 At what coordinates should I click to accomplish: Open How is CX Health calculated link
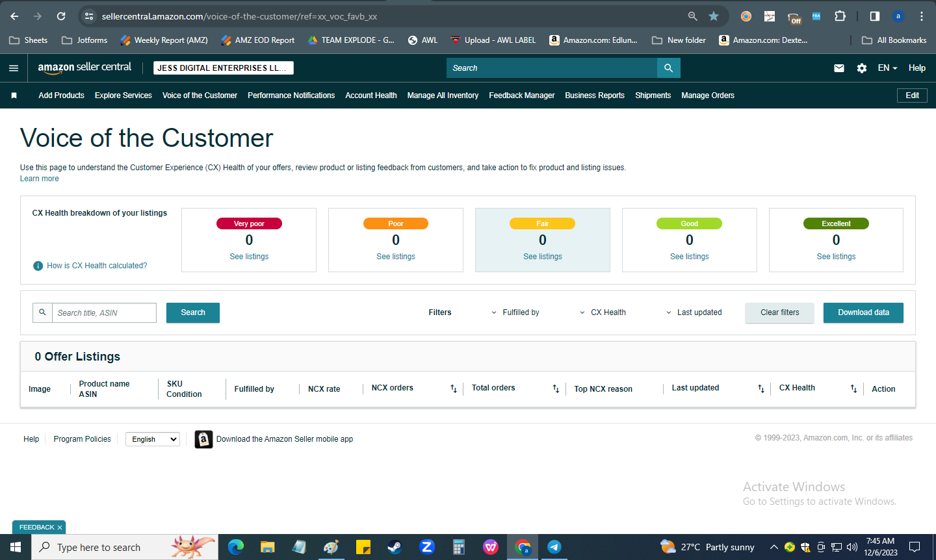pyautogui.click(x=97, y=266)
